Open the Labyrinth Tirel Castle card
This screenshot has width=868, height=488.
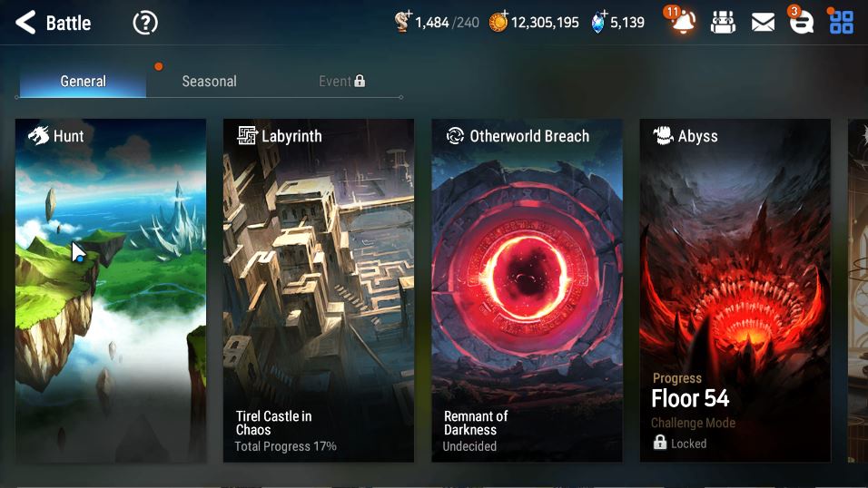click(x=319, y=290)
